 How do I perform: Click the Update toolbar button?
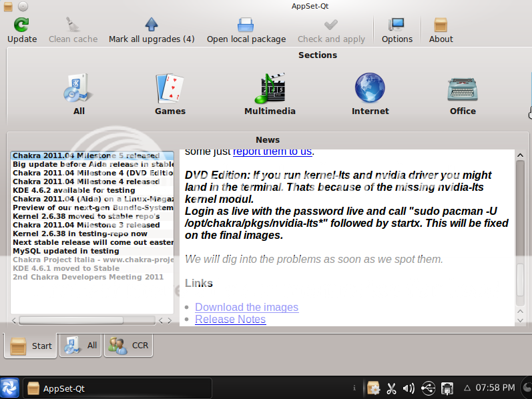pos(22,31)
